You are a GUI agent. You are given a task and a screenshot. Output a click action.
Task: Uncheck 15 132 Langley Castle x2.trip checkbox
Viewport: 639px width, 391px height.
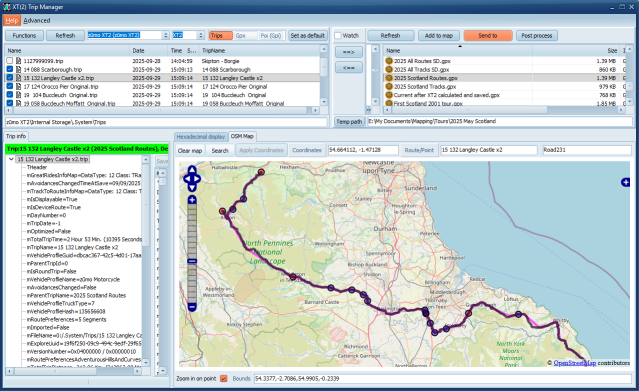pos(9,78)
